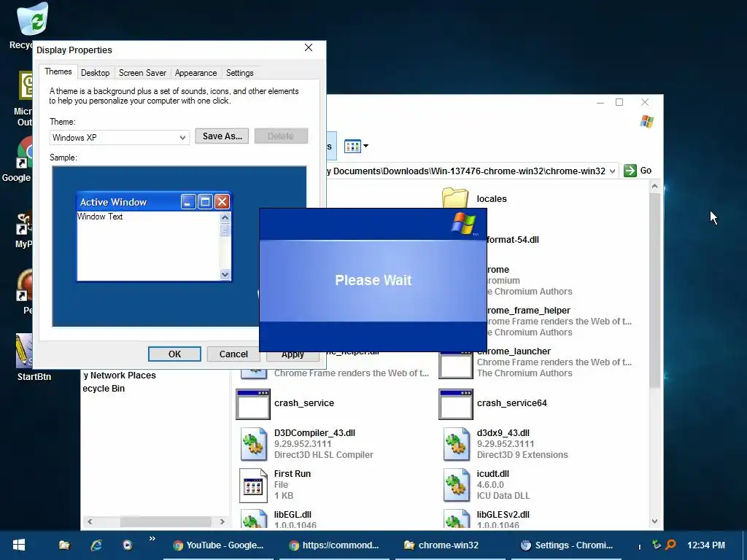Click the format-54.dll file name
This screenshot has width=747, height=560.
(x=513, y=239)
